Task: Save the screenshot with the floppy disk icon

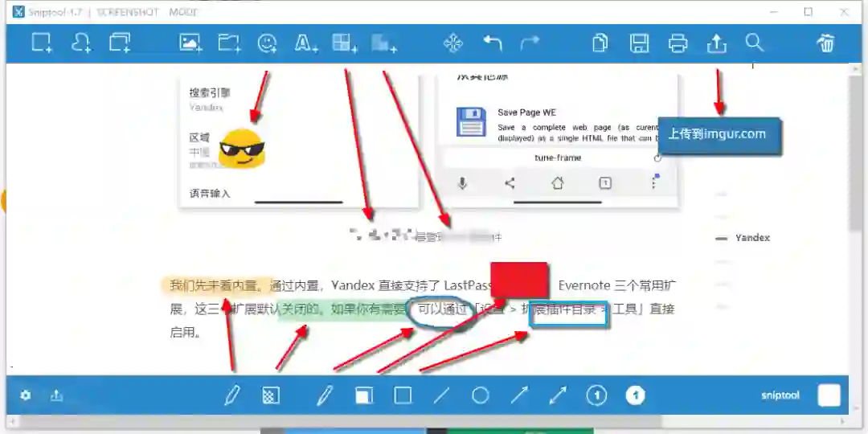Action: coord(640,43)
